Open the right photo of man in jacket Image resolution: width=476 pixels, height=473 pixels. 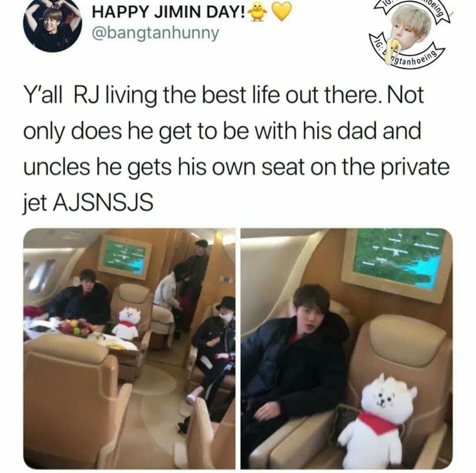[346, 349]
